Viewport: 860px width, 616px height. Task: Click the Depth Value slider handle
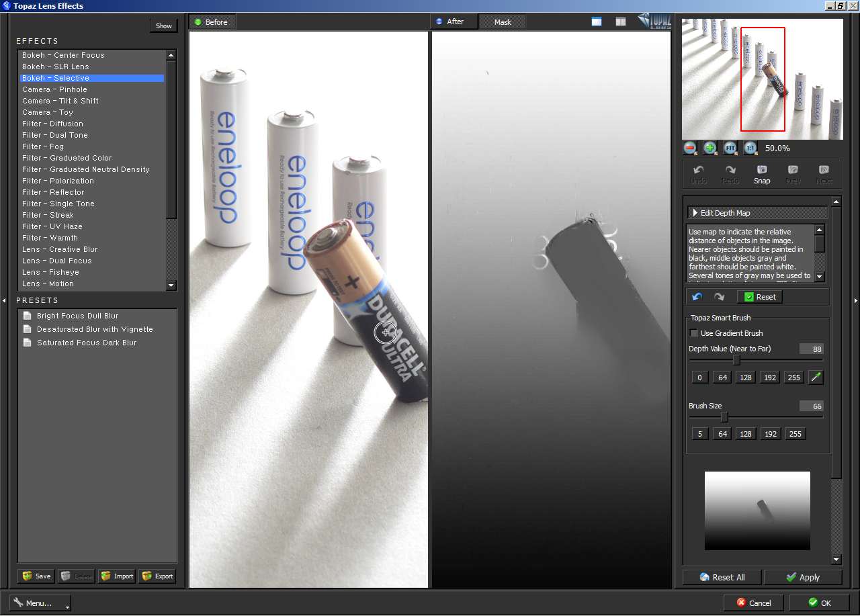[x=736, y=360]
